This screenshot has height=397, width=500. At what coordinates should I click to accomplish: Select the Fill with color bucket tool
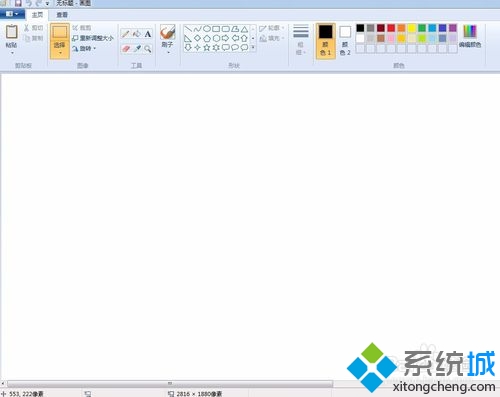[137, 34]
